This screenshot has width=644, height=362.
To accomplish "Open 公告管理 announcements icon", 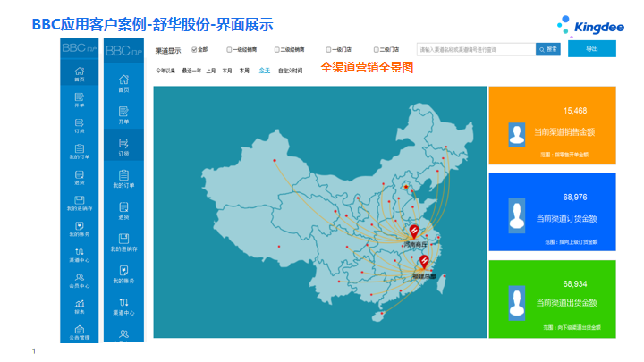I will tap(80, 332).
